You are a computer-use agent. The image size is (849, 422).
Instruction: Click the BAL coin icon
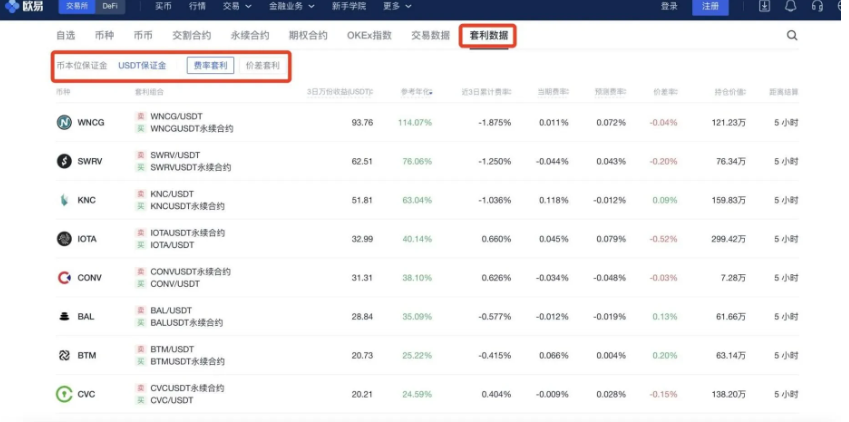(x=64, y=316)
